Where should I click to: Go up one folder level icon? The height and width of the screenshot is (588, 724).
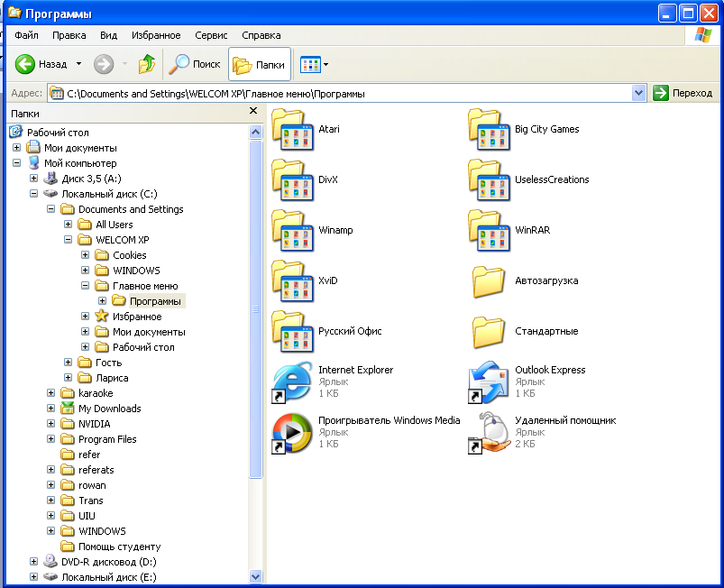(x=147, y=64)
